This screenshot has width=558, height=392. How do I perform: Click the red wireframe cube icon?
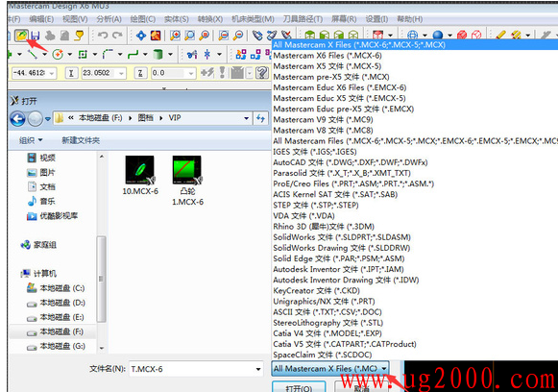pyautogui.click(x=476, y=35)
